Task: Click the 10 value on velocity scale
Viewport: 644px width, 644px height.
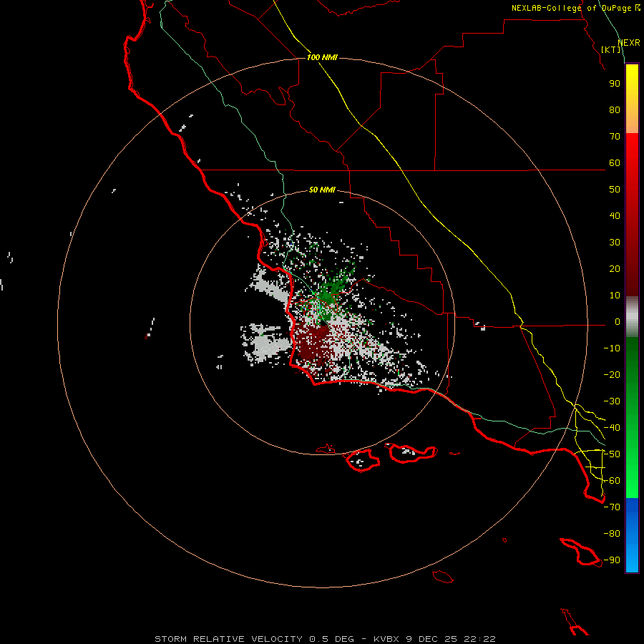Action: click(x=615, y=296)
